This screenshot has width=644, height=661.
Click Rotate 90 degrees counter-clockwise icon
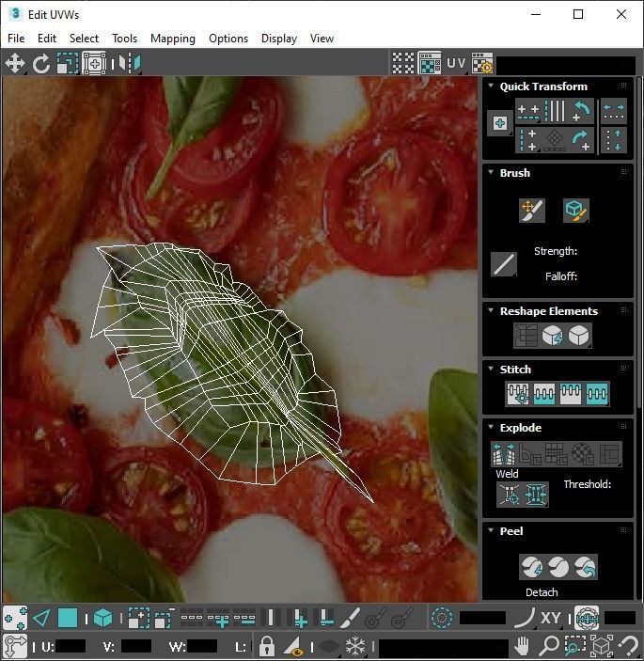(x=580, y=111)
